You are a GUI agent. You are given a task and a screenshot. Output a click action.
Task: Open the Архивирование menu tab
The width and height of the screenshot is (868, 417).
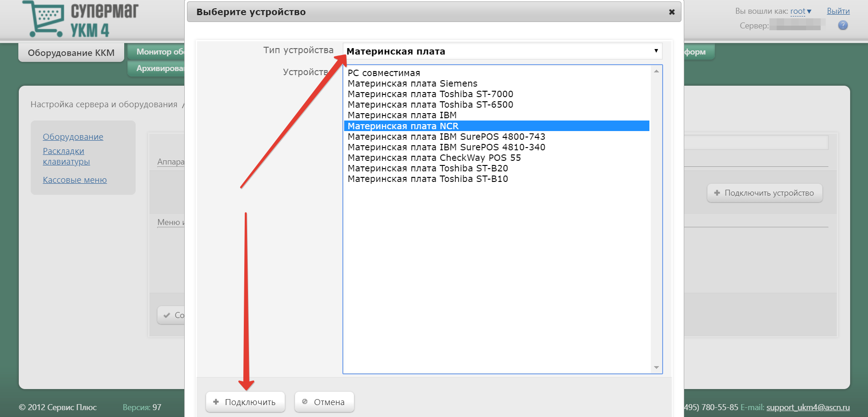click(156, 68)
